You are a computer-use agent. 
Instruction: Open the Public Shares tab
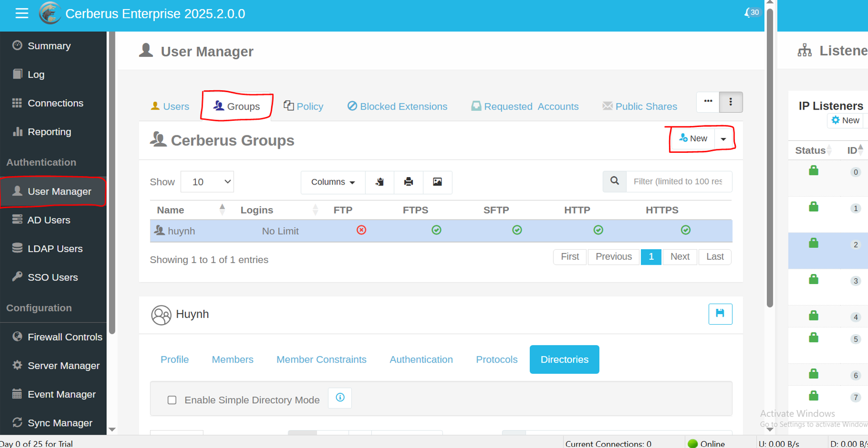click(639, 106)
